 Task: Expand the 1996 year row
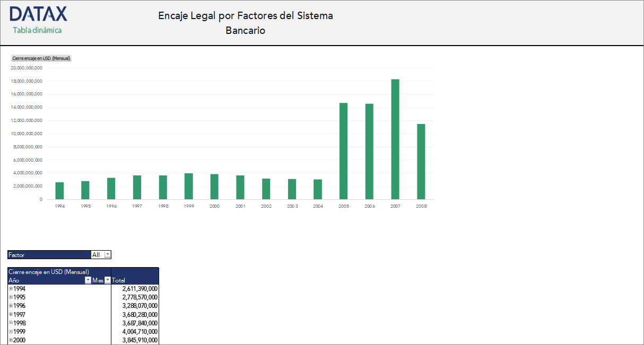11,306
